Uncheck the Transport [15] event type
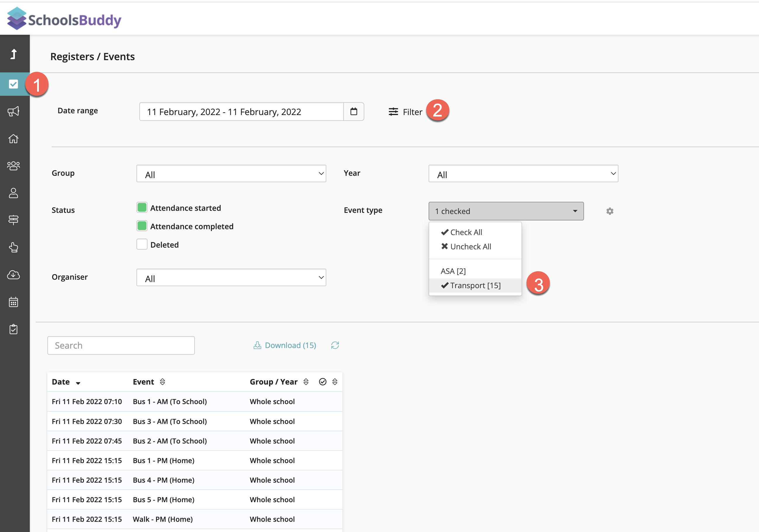This screenshot has height=532, width=759. [x=475, y=285]
